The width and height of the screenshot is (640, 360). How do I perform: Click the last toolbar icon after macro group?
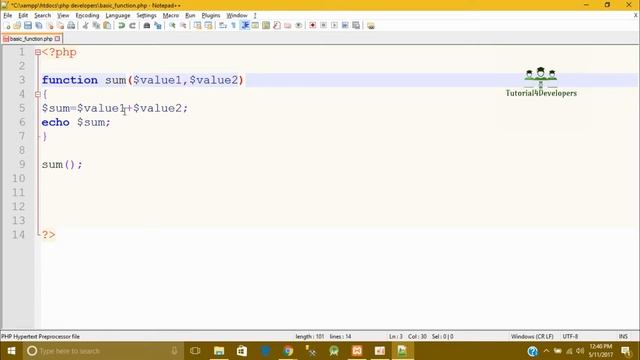coord(371,26)
